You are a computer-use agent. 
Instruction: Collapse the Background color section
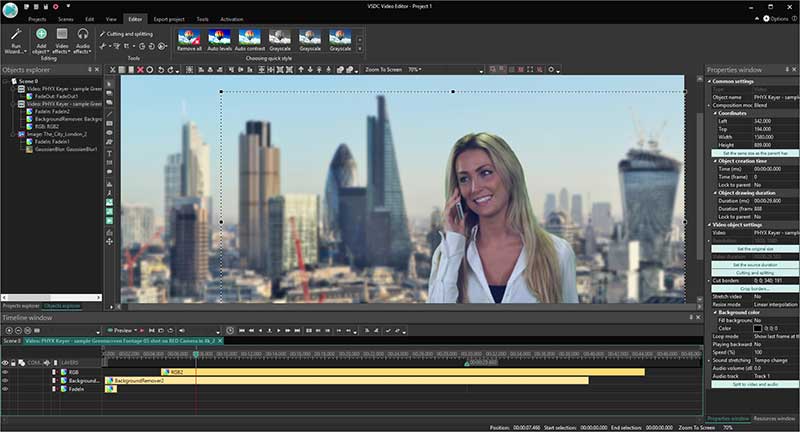pos(715,312)
